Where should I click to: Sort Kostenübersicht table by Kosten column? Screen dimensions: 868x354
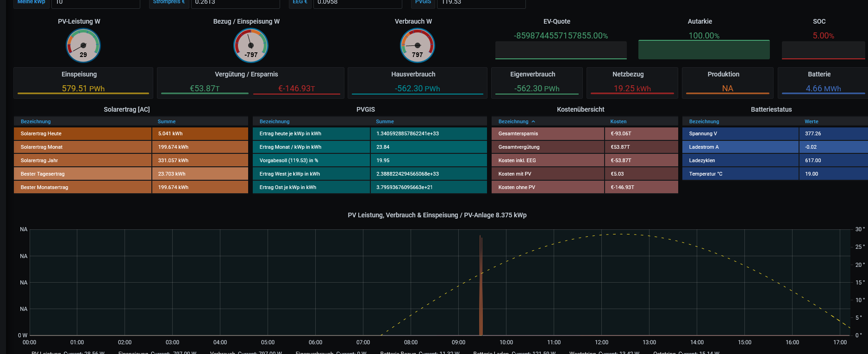coord(618,121)
